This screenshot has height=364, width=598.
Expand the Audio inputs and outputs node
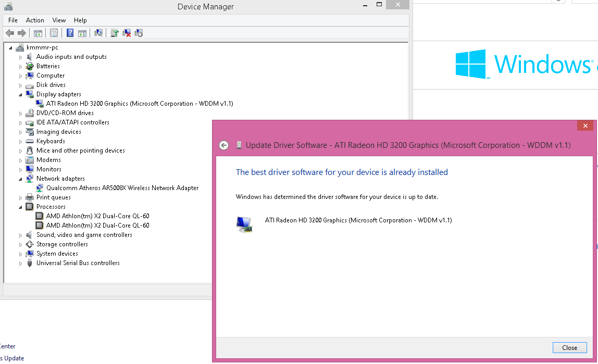(21, 57)
